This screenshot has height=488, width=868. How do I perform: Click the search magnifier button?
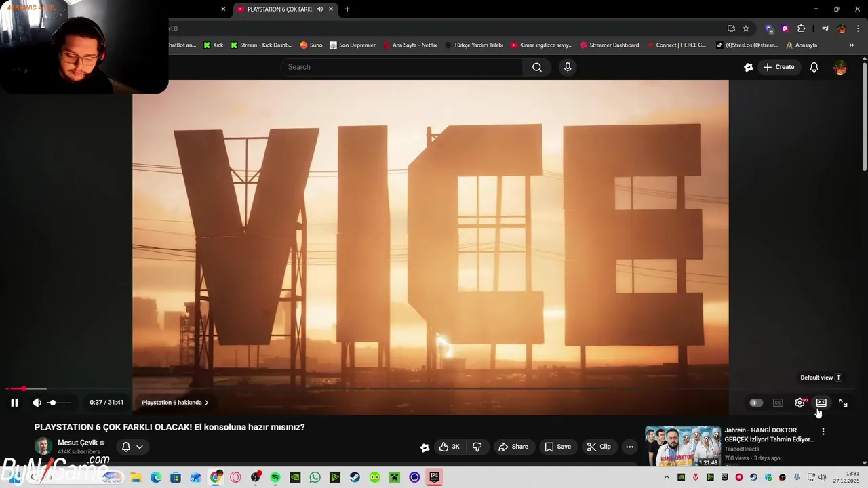point(537,67)
